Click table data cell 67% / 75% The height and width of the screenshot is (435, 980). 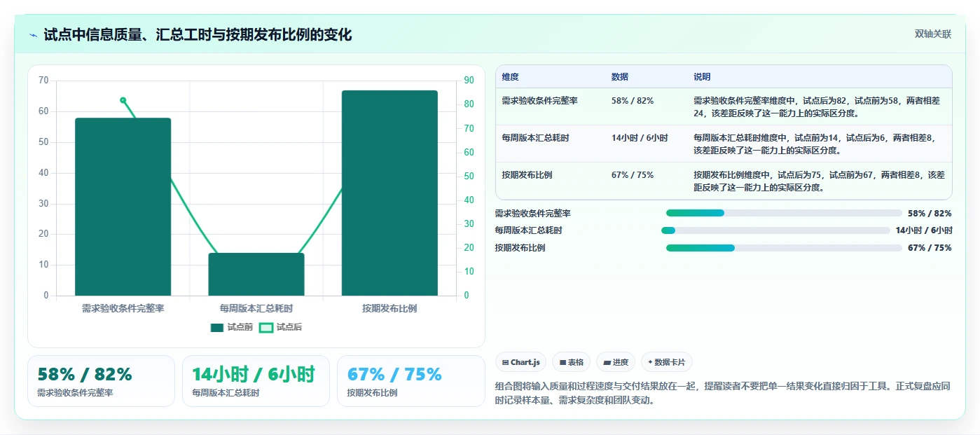(632, 175)
